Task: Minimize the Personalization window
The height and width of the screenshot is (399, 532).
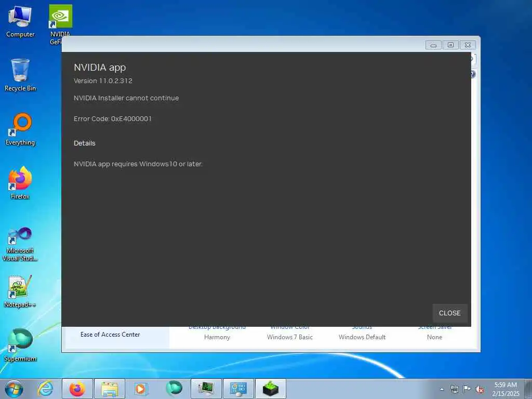Action: click(x=433, y=45)
